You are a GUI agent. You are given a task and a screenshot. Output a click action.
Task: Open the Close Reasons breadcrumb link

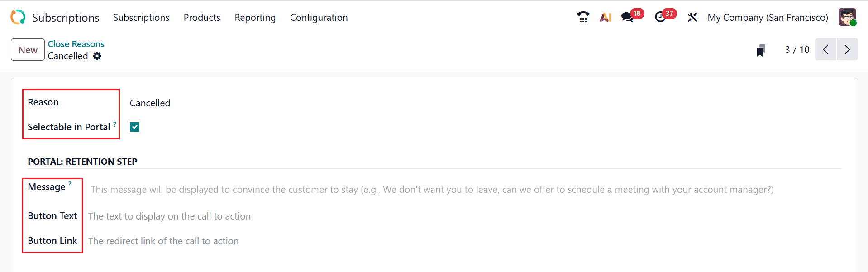(76, 44)
